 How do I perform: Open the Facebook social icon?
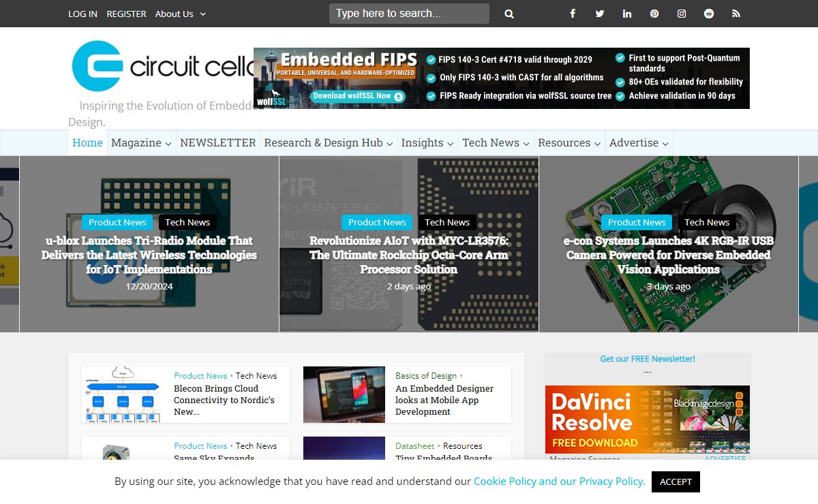573,14
